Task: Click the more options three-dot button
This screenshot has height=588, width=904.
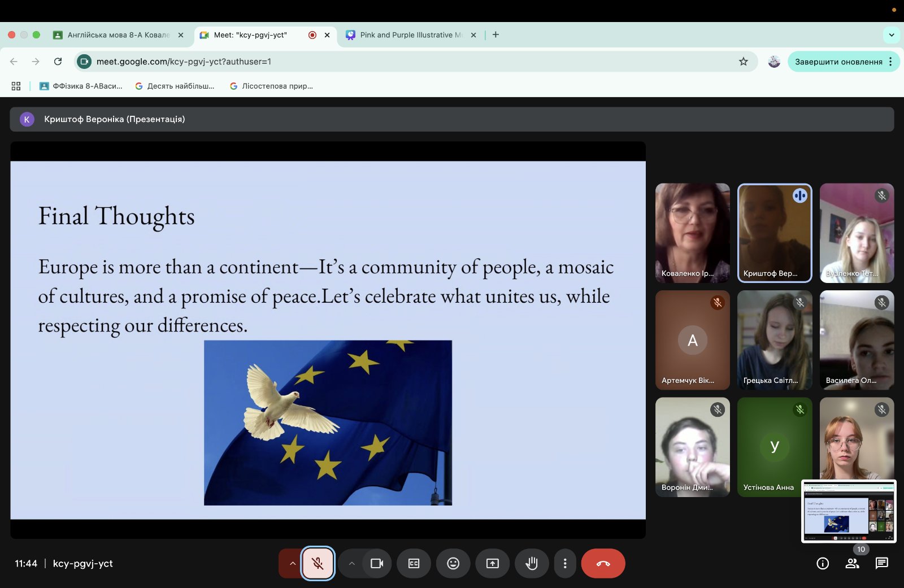Action: (564, 563)
